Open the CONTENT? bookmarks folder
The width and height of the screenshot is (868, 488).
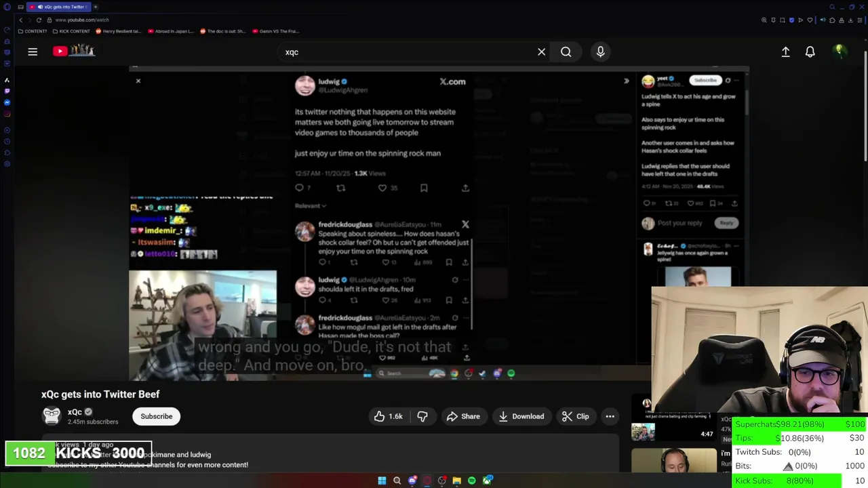click(33, 31)
